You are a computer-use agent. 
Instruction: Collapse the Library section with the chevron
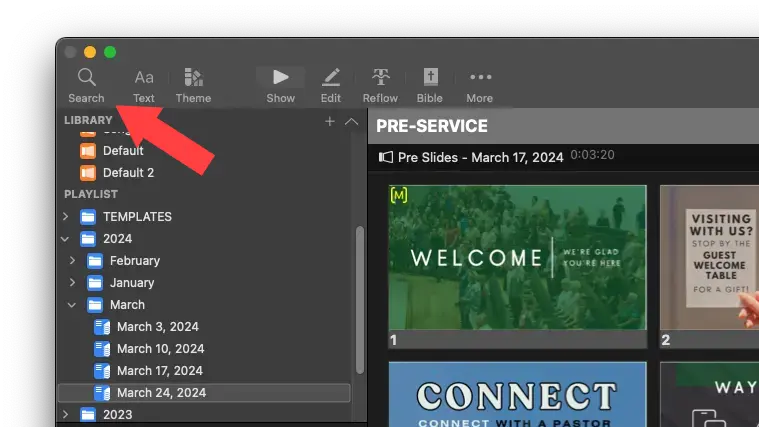(351, 122)
